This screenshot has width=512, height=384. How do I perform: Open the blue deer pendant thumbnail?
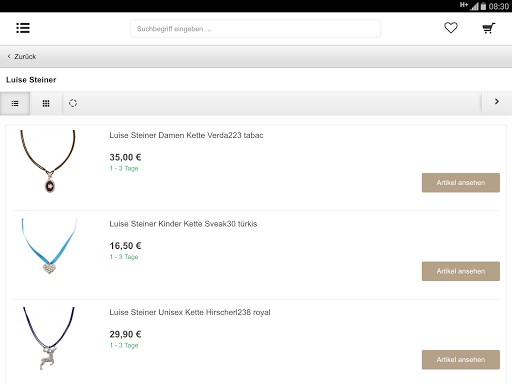coord(49,338)
